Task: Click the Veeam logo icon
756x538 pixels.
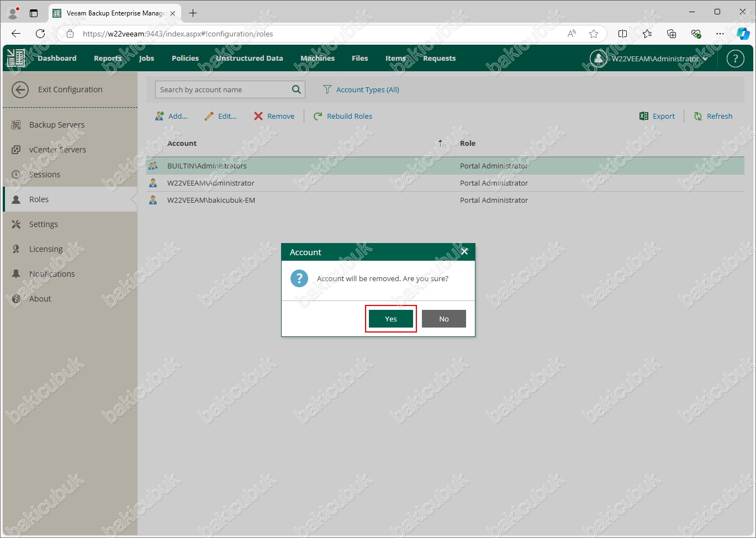Action: pos(16,58)
